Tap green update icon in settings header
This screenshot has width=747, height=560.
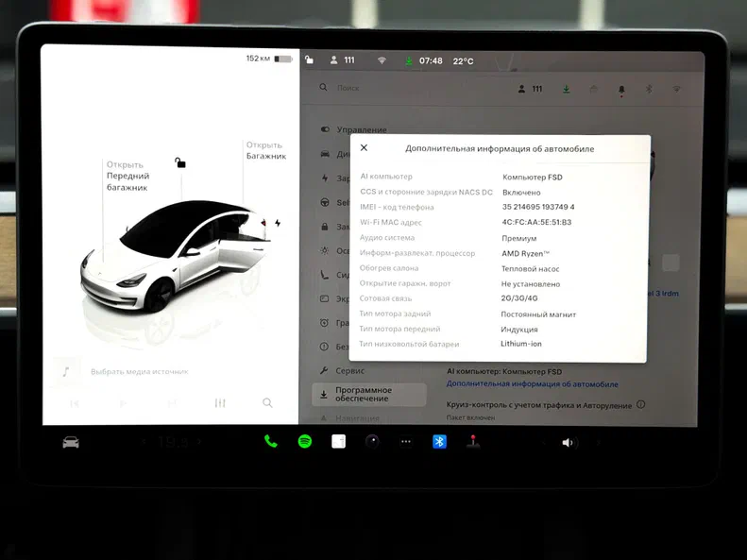click(x=566, y=89)
